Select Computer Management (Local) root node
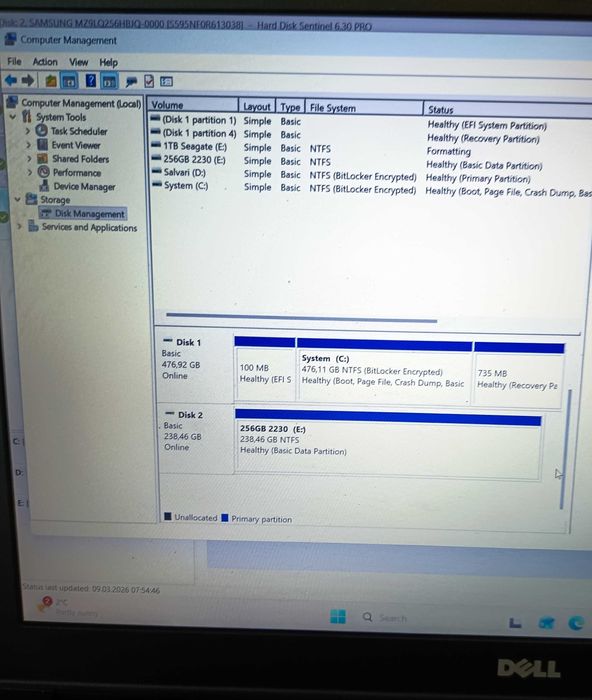592x700 pixels. tap(81, 103)
